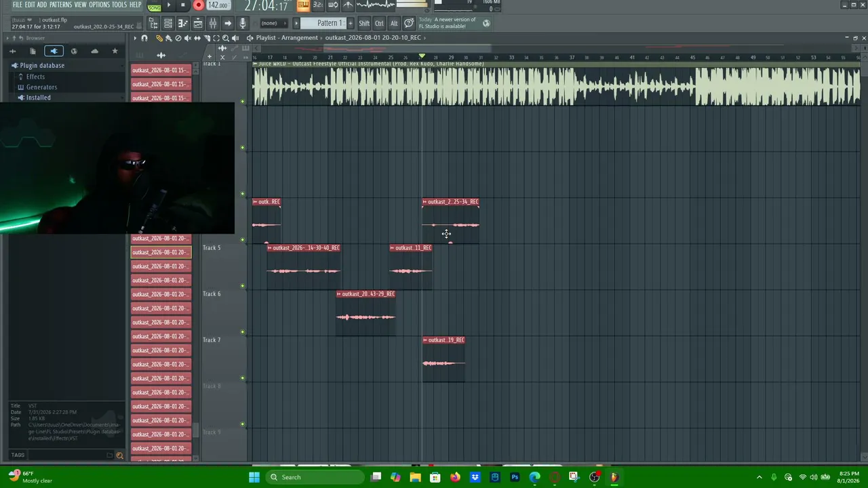868x488 pixels.
Task: Open the Mixer from toolbar
Action: point(213,23)
